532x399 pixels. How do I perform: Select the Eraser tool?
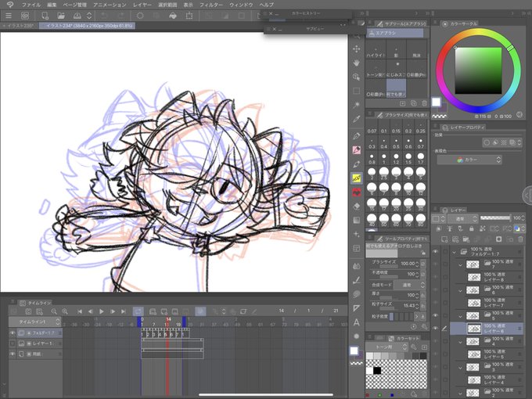[356, 207]
